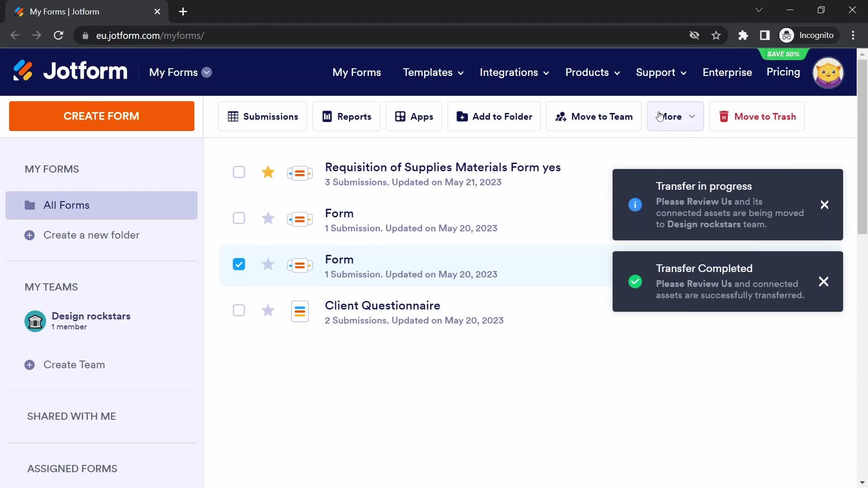
Task: Open Requisition of Supplies Materials Form yes
Action: 443,168
